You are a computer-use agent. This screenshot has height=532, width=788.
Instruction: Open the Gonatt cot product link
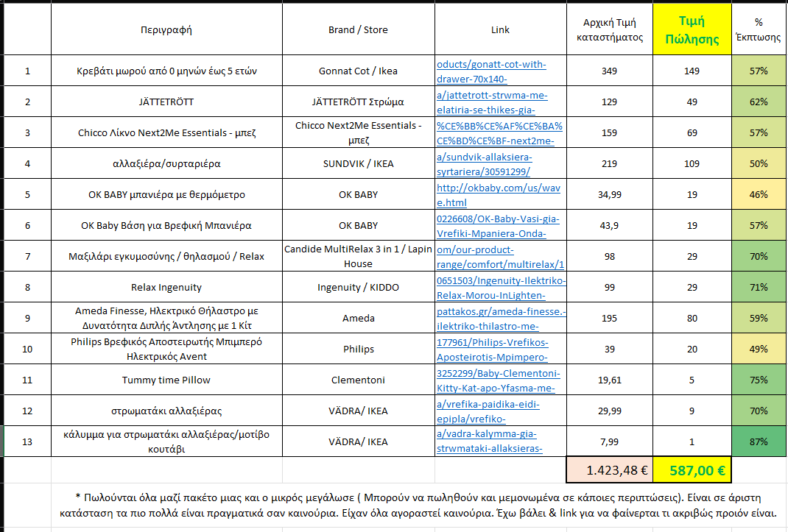pyautogui.click(x=491, y=72)
